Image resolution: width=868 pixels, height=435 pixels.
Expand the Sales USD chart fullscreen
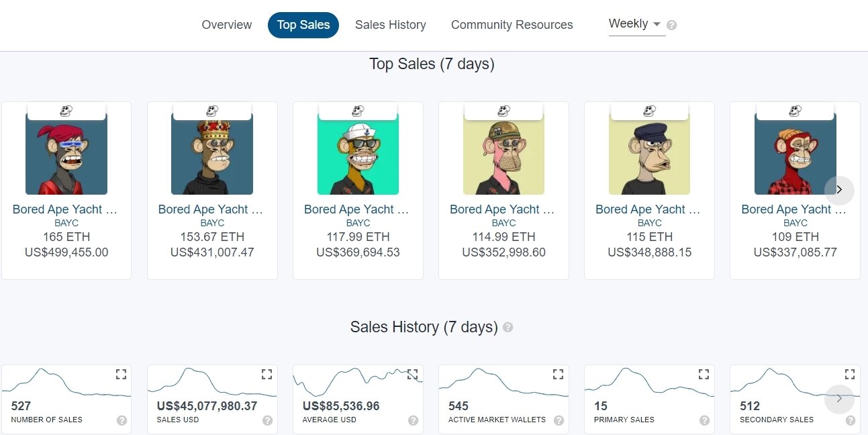click(x=267, y=374)
